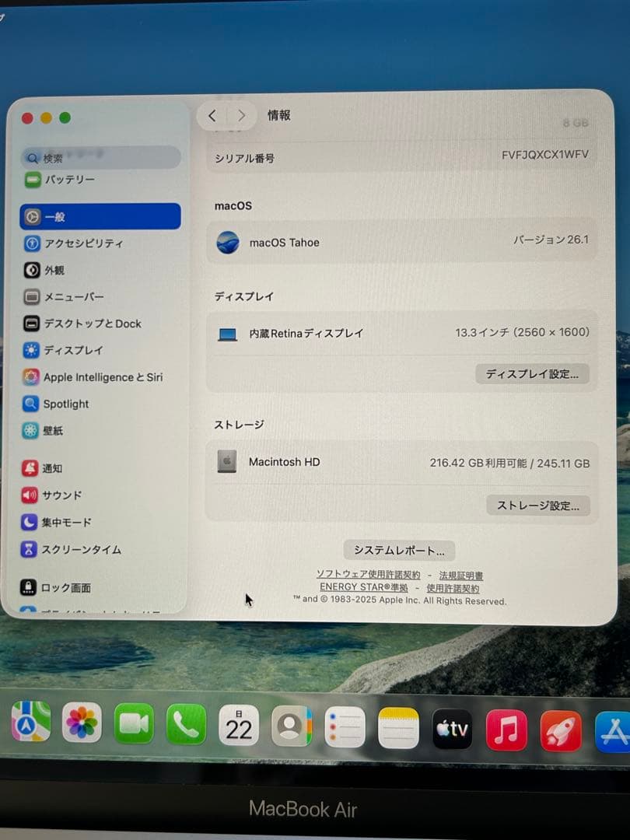Close the settings window with red button
Screen dimensions: 630x840
tap(27, 118)
